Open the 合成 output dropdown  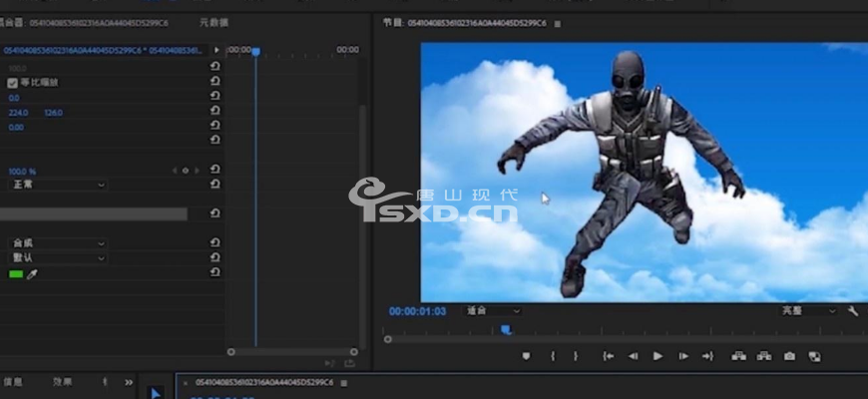pyautogui.click(x=58, y=243)
